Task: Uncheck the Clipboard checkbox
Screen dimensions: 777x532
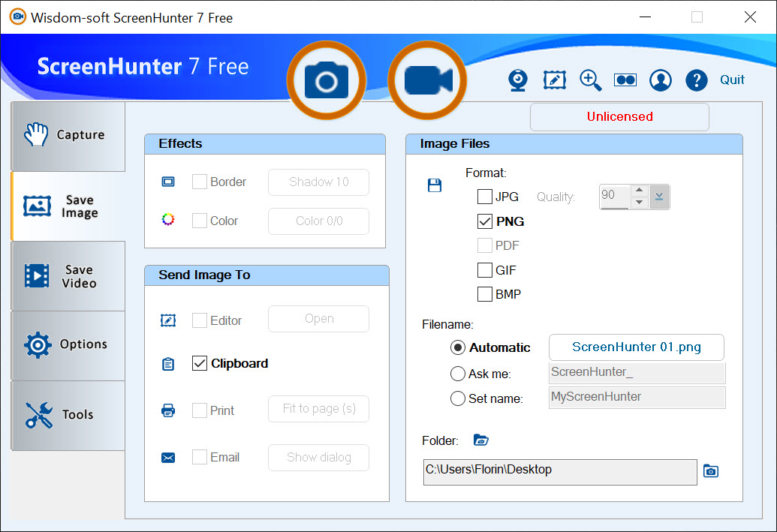Action: [x=200, y=363]
